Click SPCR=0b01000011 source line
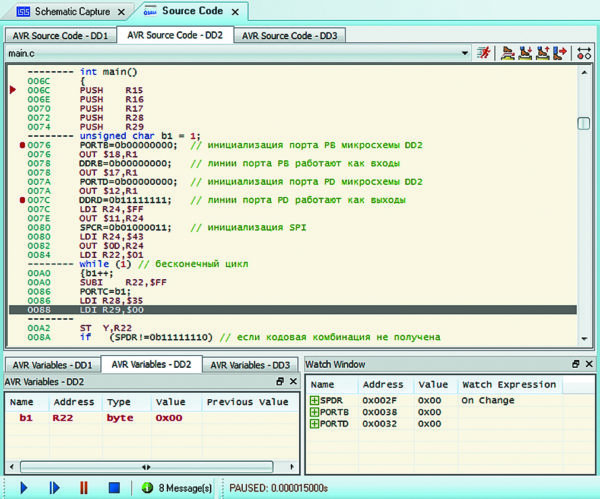Image resolution: width=600 pixels, height=499 pixels. click(126, 227)
